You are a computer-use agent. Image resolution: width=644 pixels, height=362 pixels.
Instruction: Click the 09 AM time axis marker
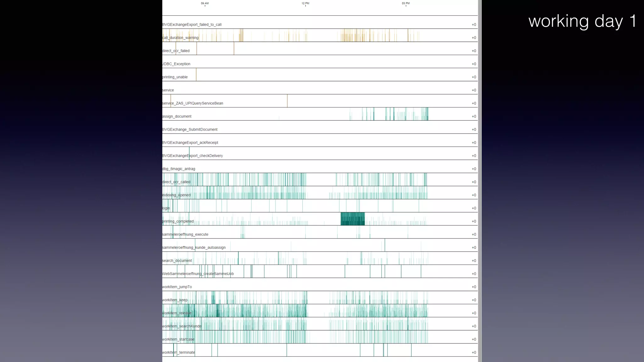click(x=205, y=3)
